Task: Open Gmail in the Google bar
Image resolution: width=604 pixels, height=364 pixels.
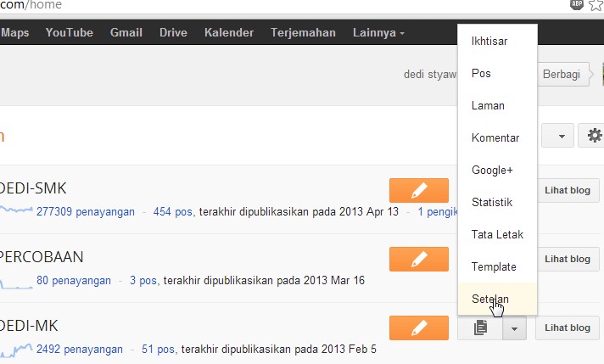Action: pyautogui.click(x=126, y=33)
